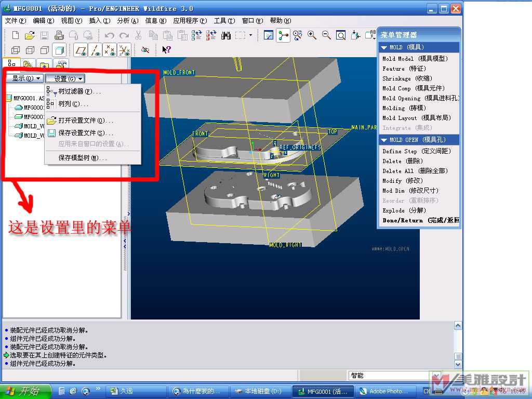Toggle the Spin Center icon
Viewport: 532px width, 399px height.
click(283, 35)
